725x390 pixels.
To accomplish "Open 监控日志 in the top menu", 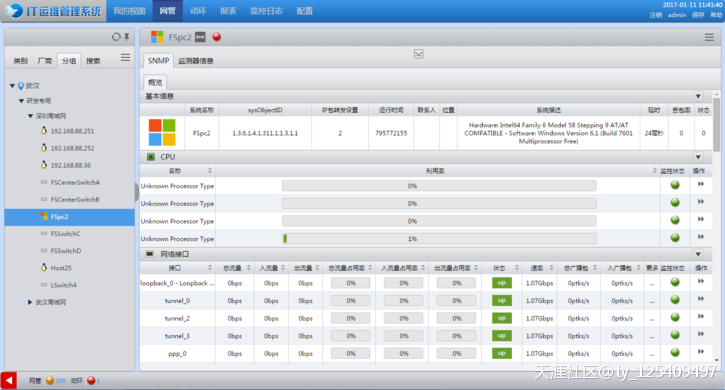I will (x=266, y=11).
